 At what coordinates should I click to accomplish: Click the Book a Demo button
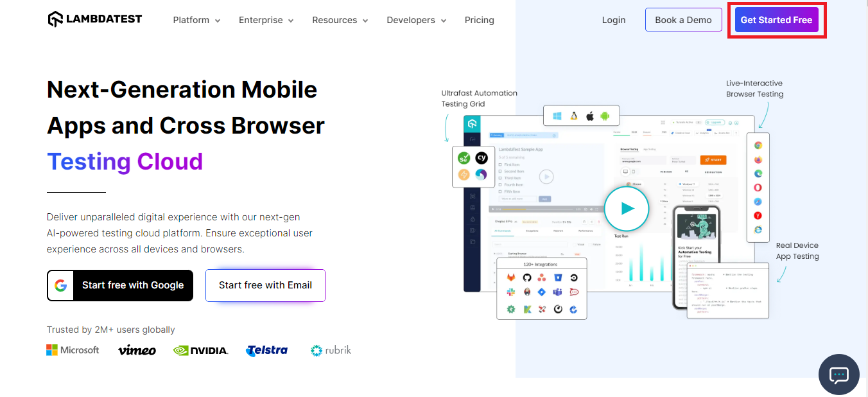click(683, 20)
